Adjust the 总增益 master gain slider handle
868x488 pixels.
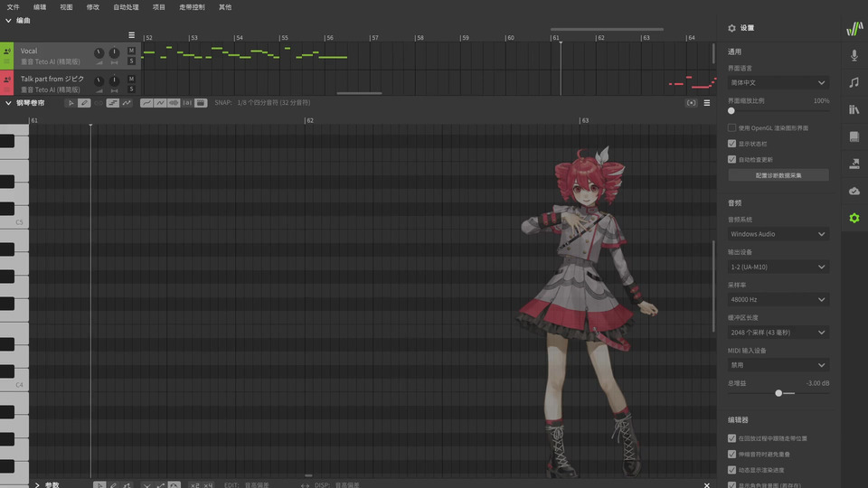(x=778, y=393)
